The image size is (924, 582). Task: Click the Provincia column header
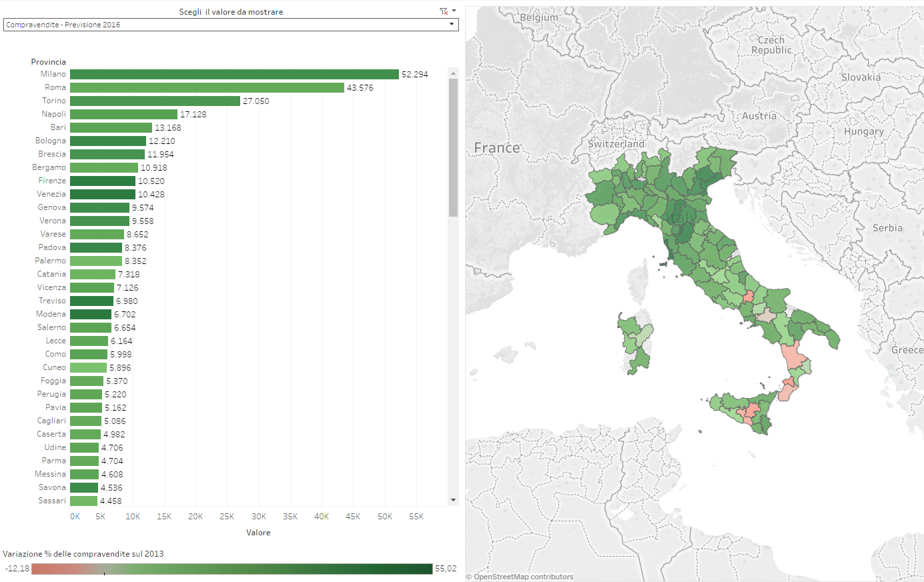click(49, 62)
